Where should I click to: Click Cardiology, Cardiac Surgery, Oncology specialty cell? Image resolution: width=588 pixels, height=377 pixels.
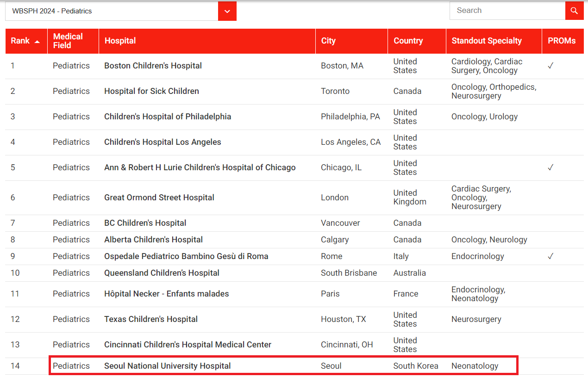point(487,66)
